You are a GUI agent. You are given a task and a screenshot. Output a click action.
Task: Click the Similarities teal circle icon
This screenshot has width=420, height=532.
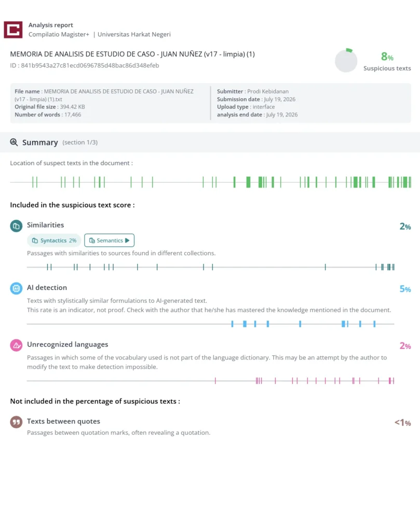tap(16, 226)
